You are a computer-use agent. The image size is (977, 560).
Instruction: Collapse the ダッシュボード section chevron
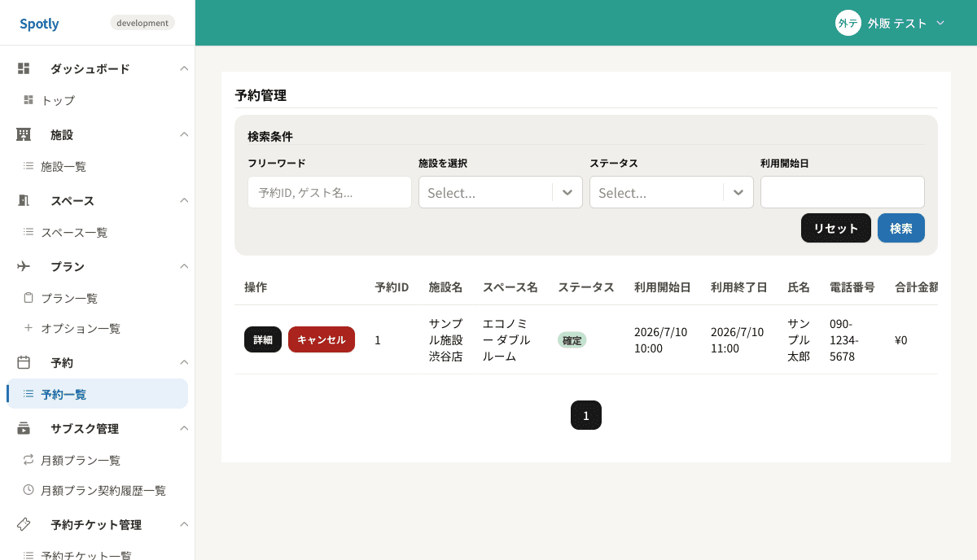tap(184, 68)
